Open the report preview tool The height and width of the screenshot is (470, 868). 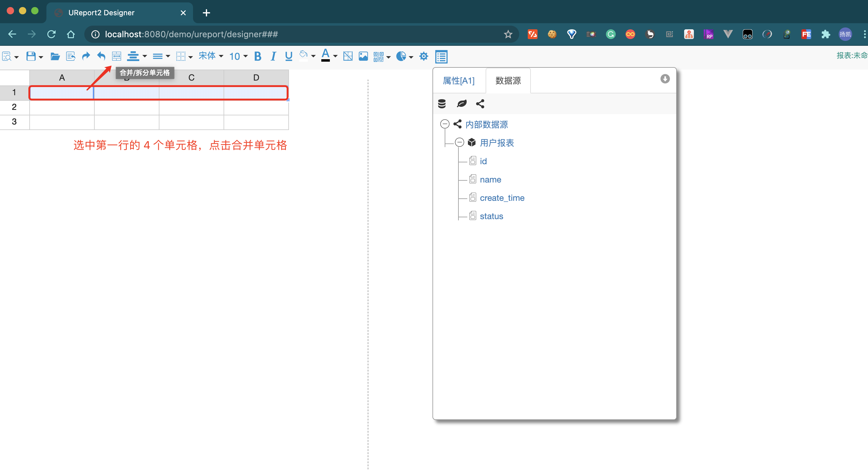[x=7, y=56]
